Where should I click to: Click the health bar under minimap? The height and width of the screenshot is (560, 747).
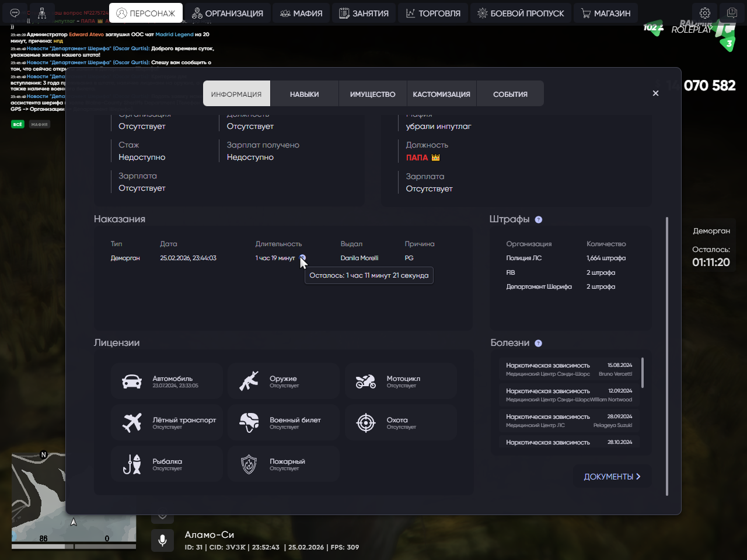43,547
